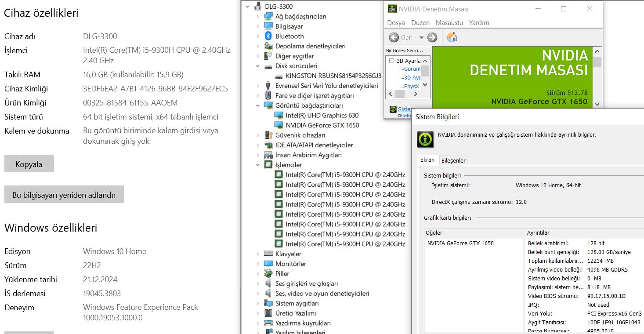
Task: Collapse the Görüntü bağdaştırıcıları node
Action: (258, 105)
